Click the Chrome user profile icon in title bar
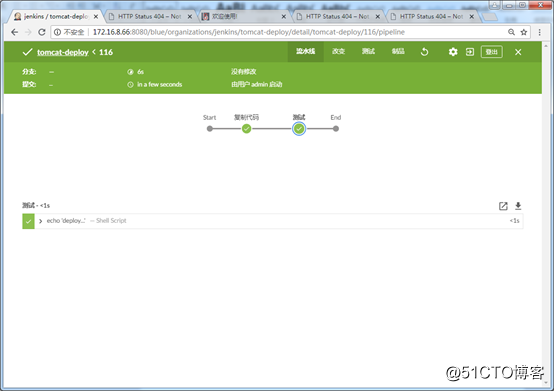This screenshot has height=391, width=554. 494,5
